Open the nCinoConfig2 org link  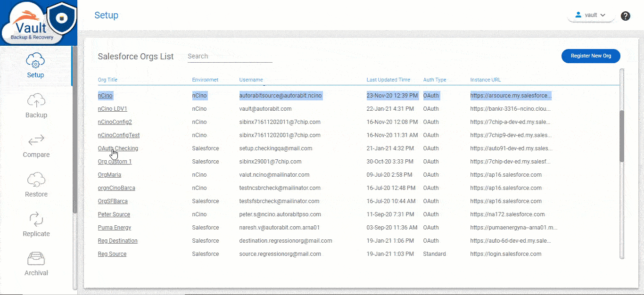[x=115, y=122]
